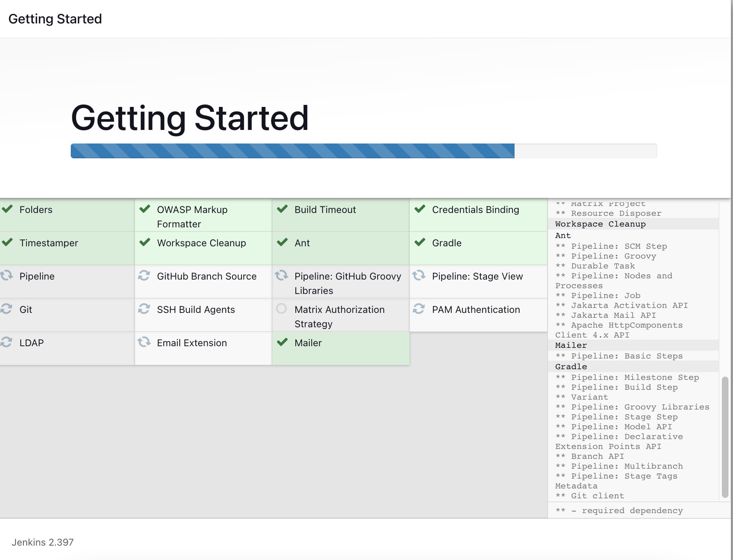733x560 pixels.
Task: Select the Workspace Cleanup entry in install log
Action: point(600,224)
